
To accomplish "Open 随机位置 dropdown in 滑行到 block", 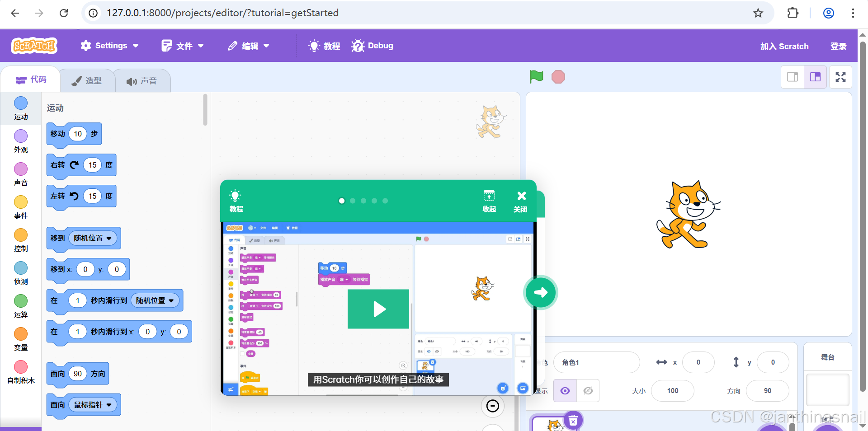I will (155, 300).
